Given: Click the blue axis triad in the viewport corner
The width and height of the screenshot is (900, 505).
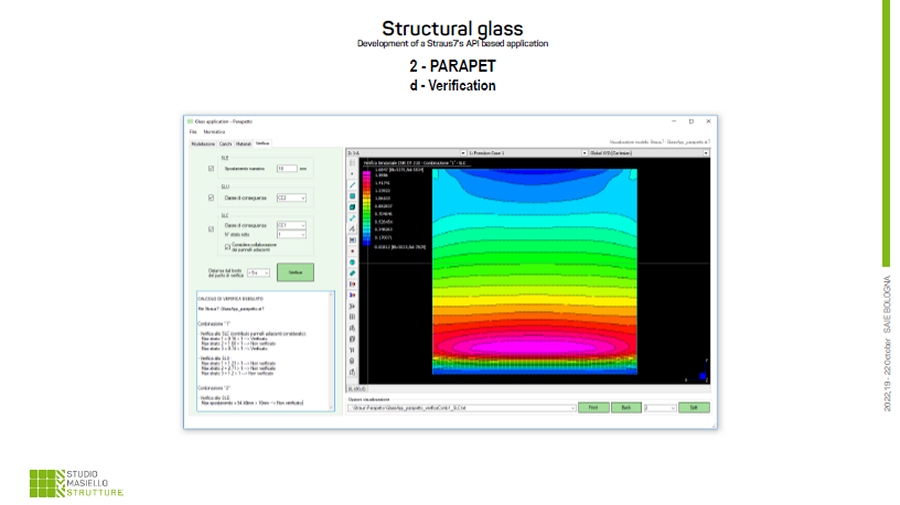Looking at the screenshot, I should coord(703,375).
